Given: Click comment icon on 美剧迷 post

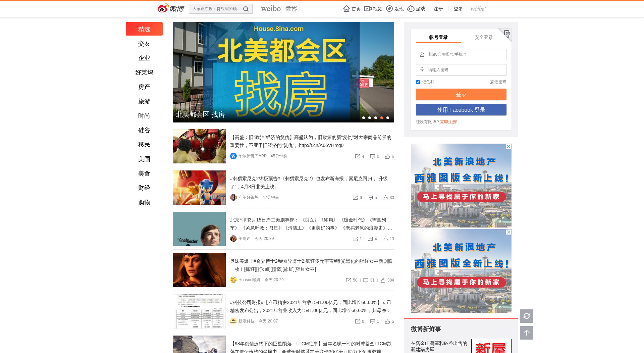Looking at the screenshot, I should click(370, 239).
